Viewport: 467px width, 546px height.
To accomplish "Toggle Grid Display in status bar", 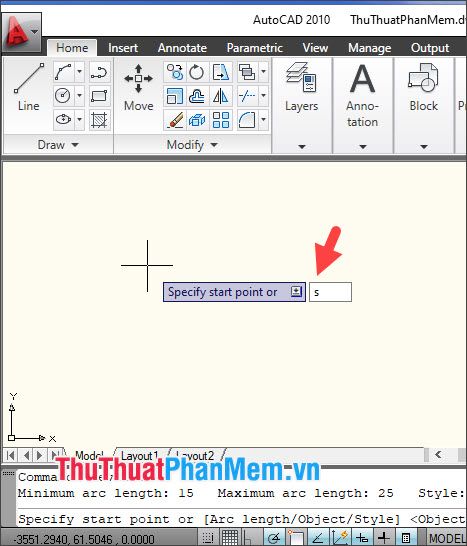I will (230, 538).
